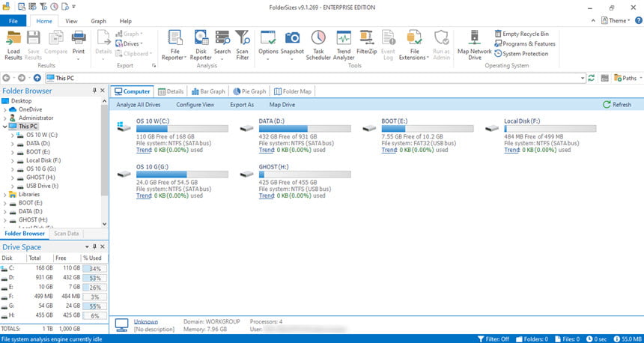Screen dimensions: 644x343
Task: Expand the OneDrive tree node
Action: [x=4, y=109]
